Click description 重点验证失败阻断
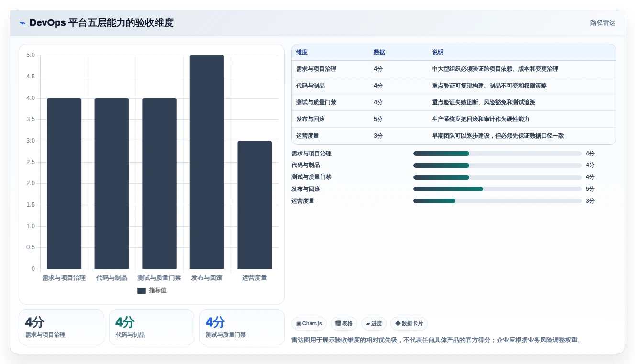The width and height of the screenshot is (635, 364). point(484,102)
